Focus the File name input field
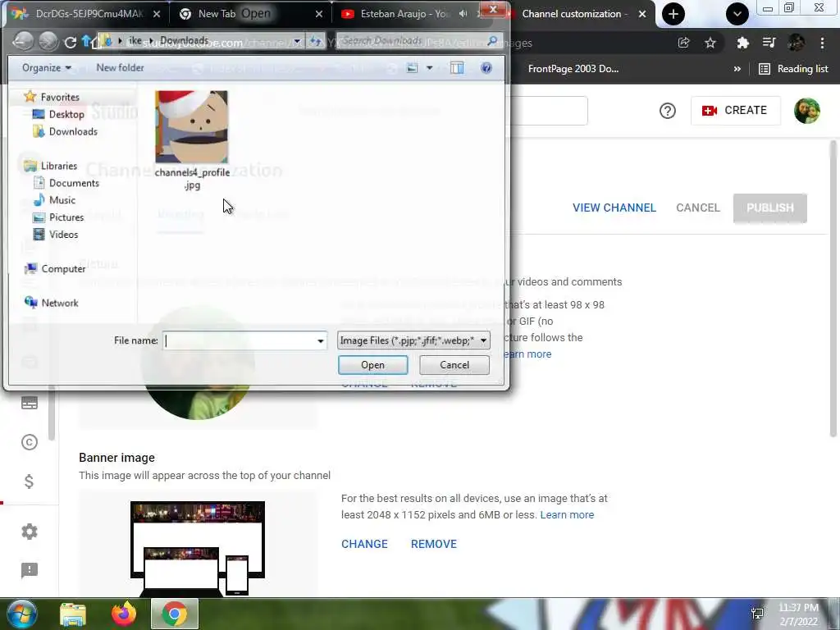This screenshot has height=630, width=840. tap(240, 340)
